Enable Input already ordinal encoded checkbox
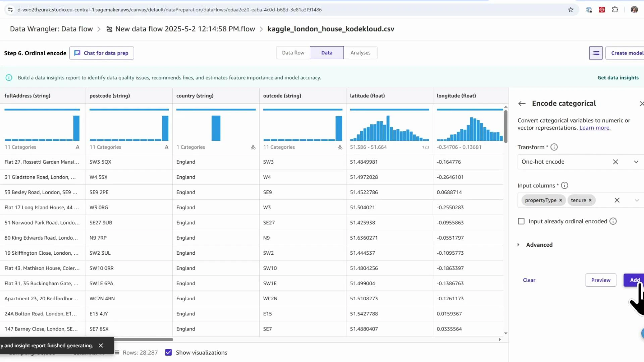Image resolution: width=644 pixels, height=362 pixels. [x=521, y=221]
